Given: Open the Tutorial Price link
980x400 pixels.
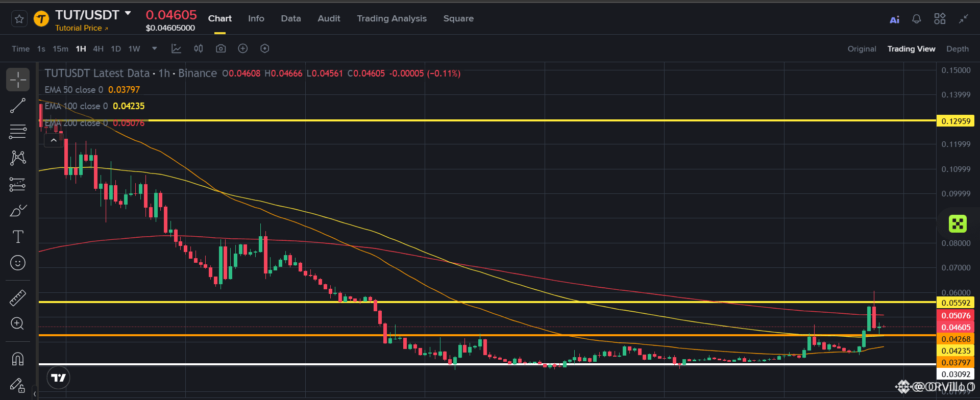Looking at the screenshot, I should (x=82, y=28).
